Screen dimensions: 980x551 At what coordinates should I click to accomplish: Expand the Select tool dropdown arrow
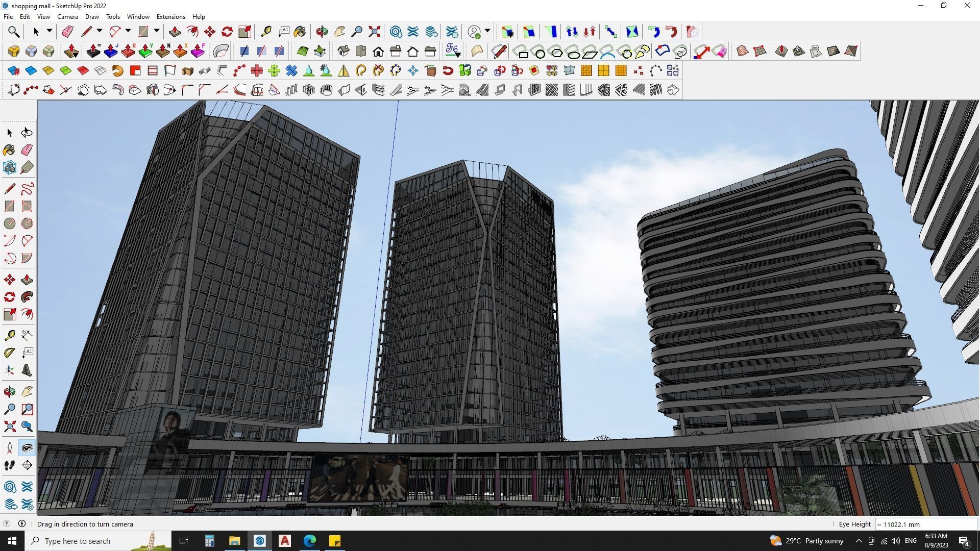pos(50,32)
